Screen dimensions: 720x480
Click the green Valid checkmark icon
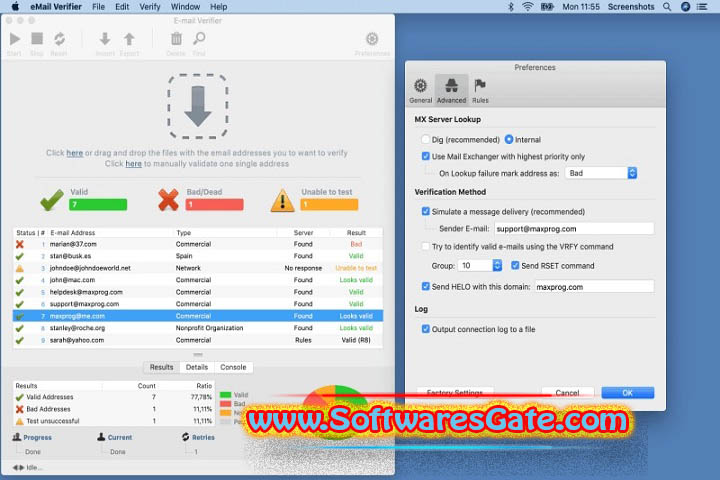coord(52,200)
